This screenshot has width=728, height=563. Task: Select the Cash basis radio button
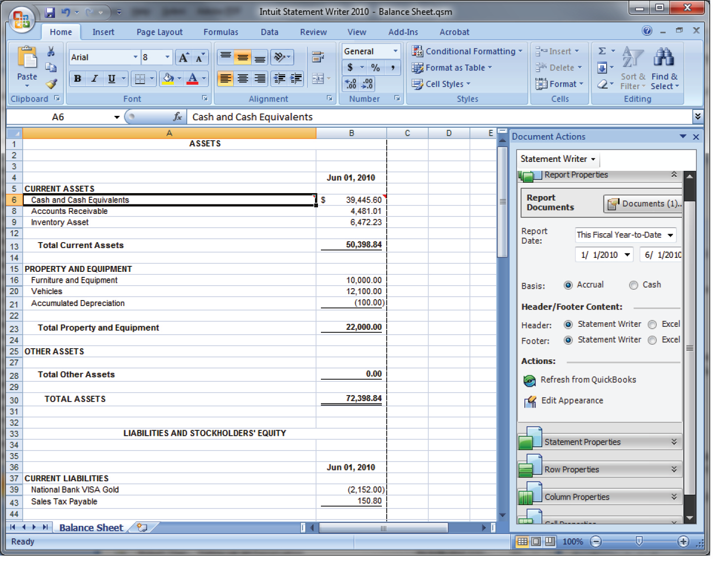[634, 285]
